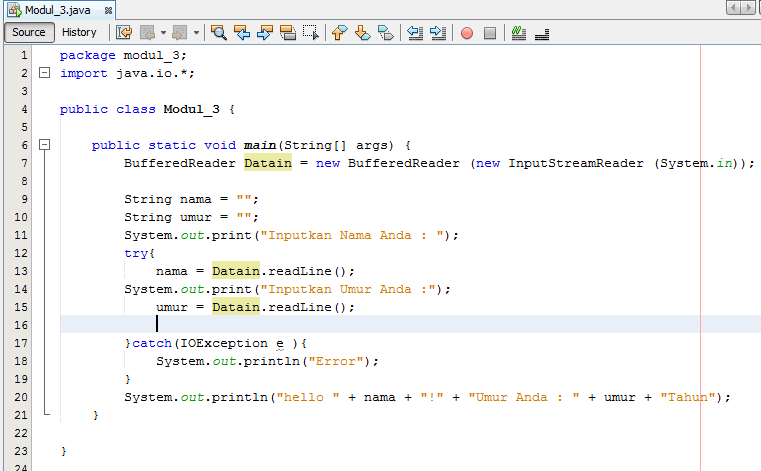The image size is (761, 471).
Task: Click the "Umur Anda : " string on line 20
Action: (x=524, y=397)
